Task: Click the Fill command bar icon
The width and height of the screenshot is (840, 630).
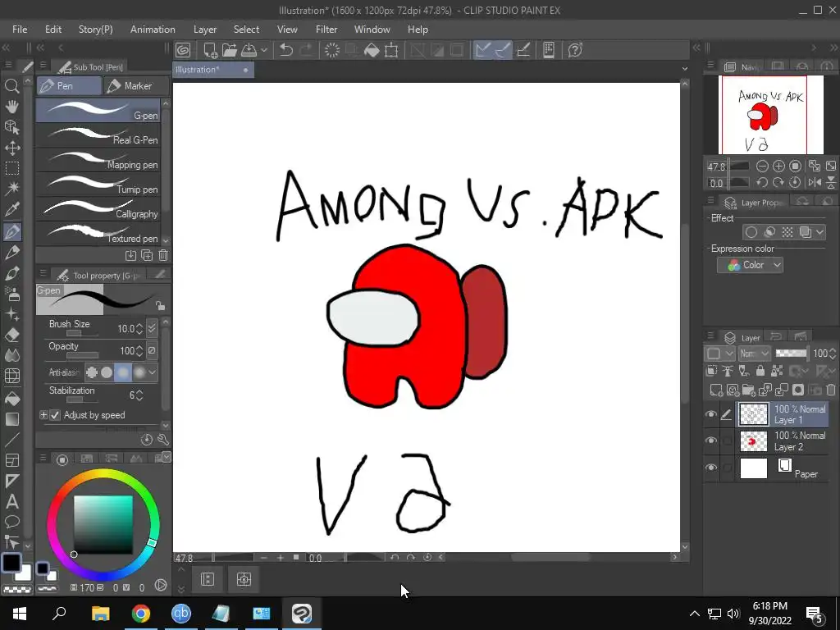Action: (372, 50)
